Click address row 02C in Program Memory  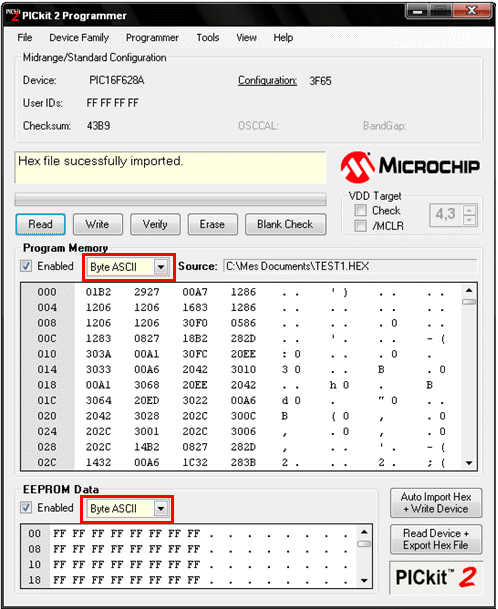pyautogui.click(x=47, y=463)
